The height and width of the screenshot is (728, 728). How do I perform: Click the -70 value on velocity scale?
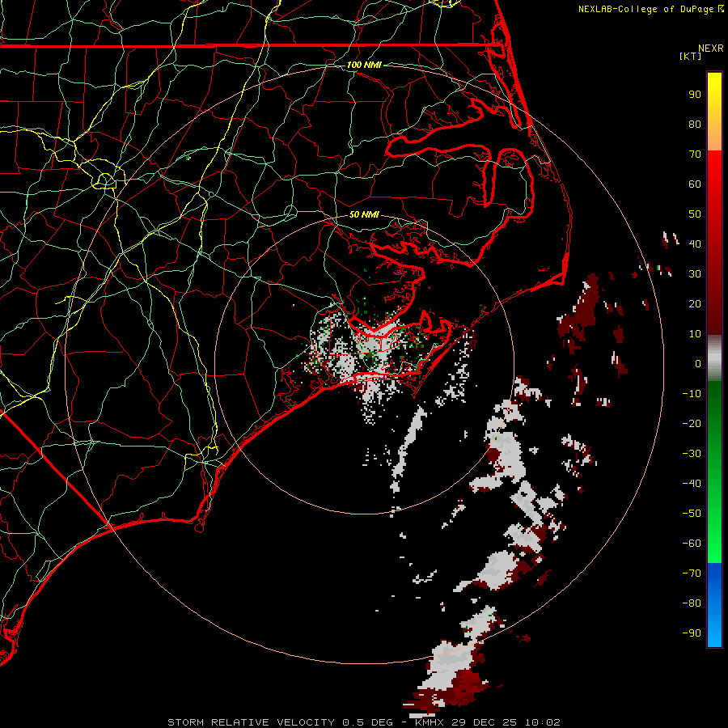(692, 573)
